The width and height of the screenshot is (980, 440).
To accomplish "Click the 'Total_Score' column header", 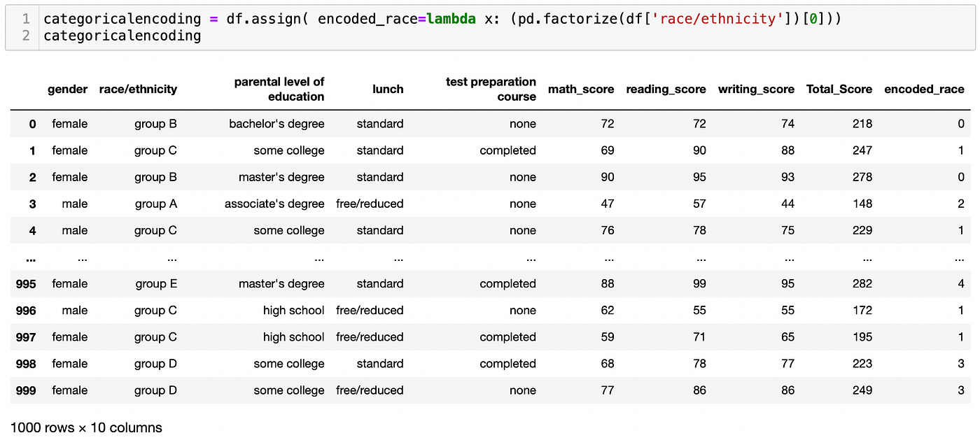I will pyautogui.click(x=839, y=89).
